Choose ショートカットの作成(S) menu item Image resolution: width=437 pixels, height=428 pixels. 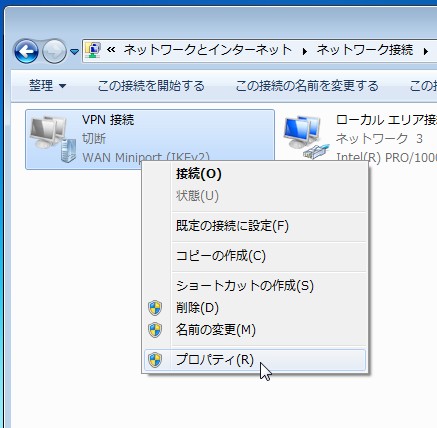(x=245, y=286)
